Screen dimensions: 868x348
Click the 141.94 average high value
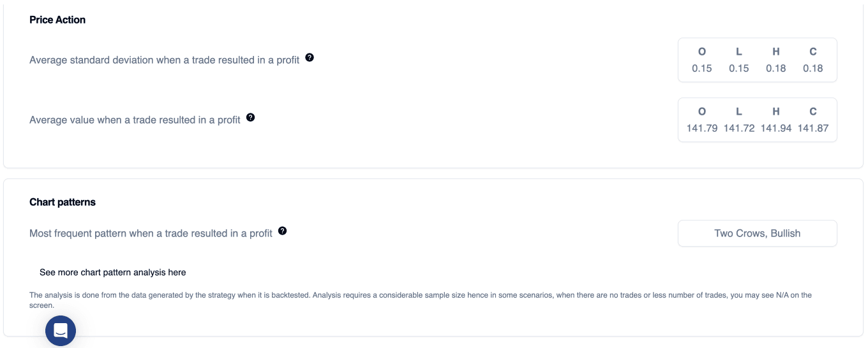click(x=776, y=128)
